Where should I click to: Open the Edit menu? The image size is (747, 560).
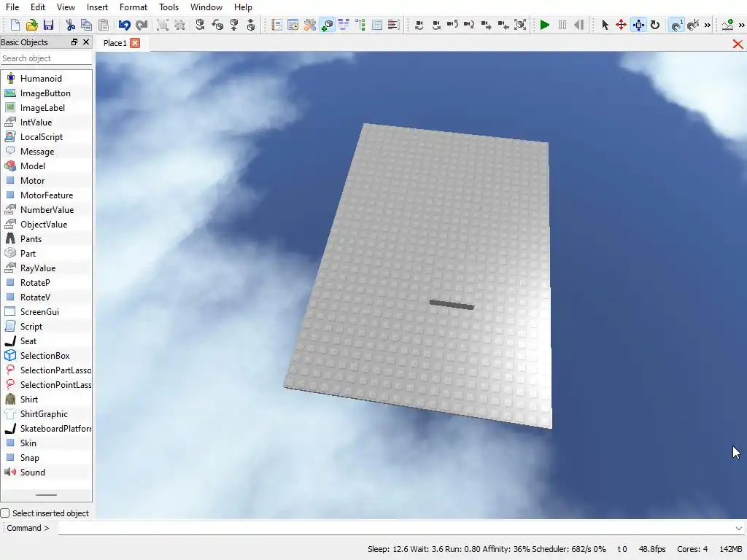coord(38,7)
